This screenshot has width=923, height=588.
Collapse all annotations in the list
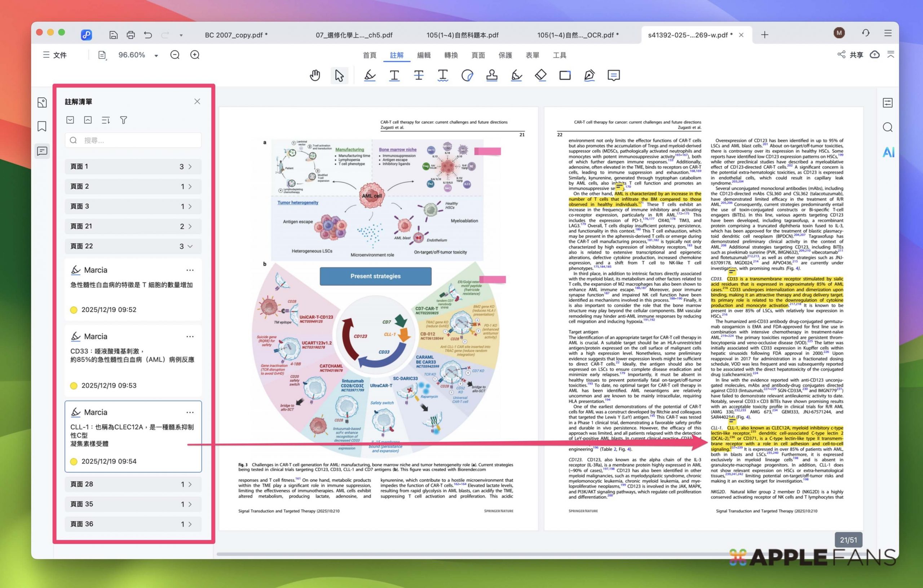[88, 120]
